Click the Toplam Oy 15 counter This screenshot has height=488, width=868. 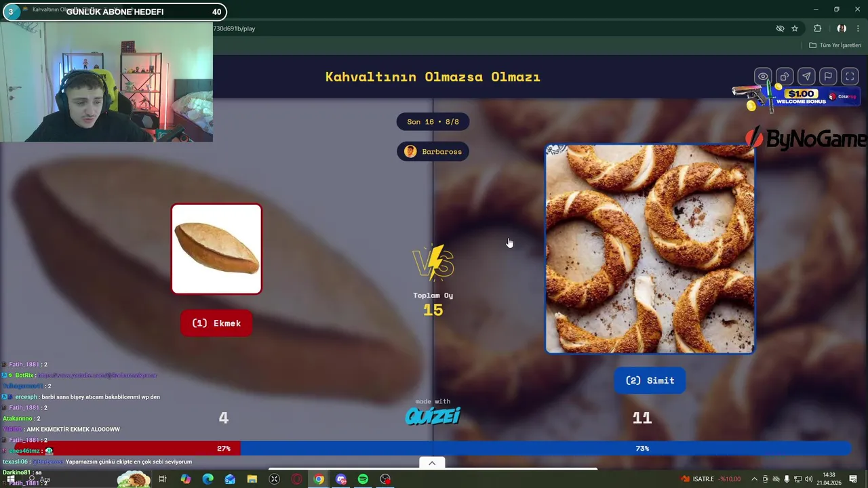pos(433,304)
